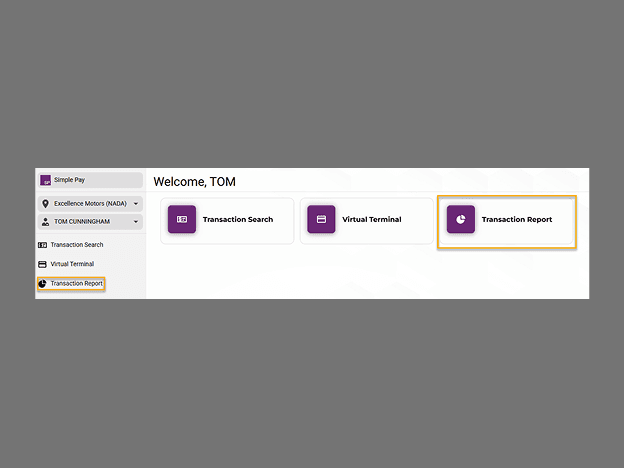Viewport: 624px width, 468px height.
Task: Open the TOM CUNNINGHAM user menu
Action: (90, 222)
